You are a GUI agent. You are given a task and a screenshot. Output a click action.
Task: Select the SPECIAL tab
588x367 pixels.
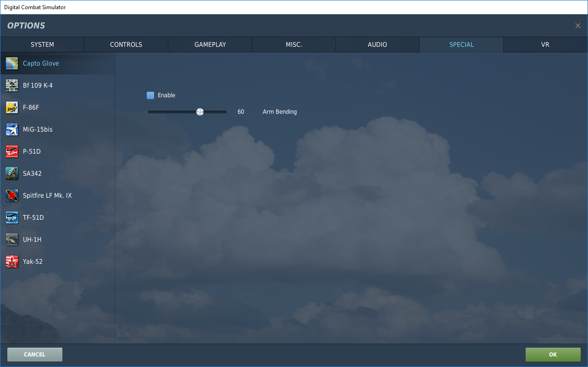pyautogui.click(x=461, y=44)
